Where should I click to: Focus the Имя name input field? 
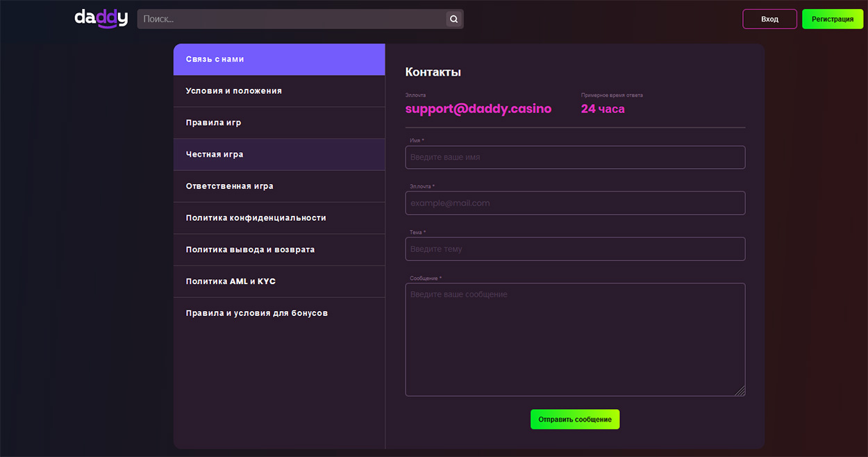tap(575, 158)
